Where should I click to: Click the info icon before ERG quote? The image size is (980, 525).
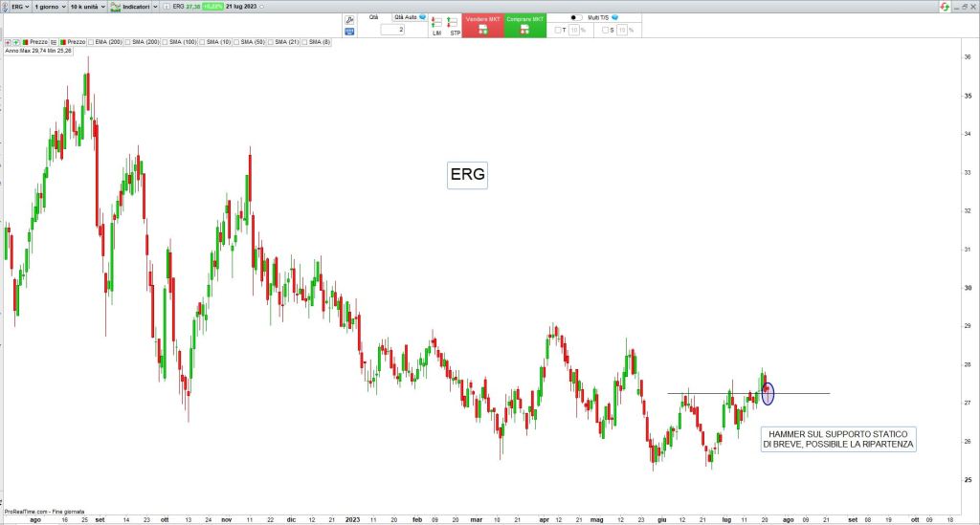pos(167,7)
